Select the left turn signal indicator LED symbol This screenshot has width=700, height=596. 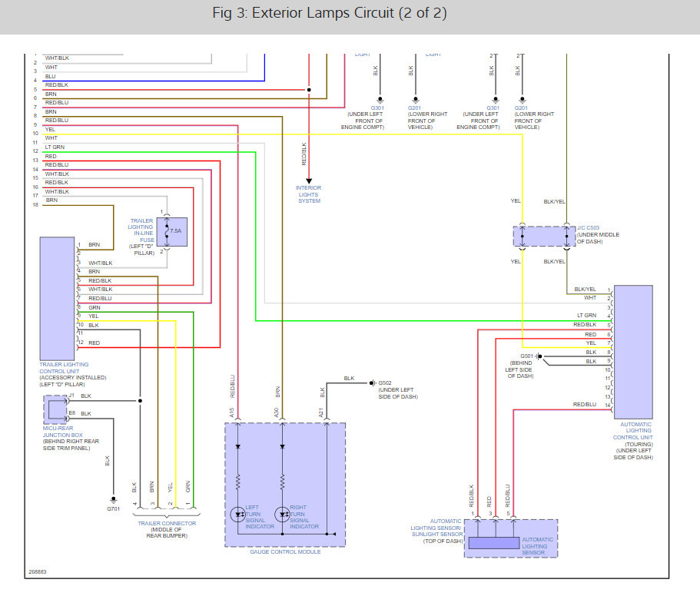[x=237, y=515]
